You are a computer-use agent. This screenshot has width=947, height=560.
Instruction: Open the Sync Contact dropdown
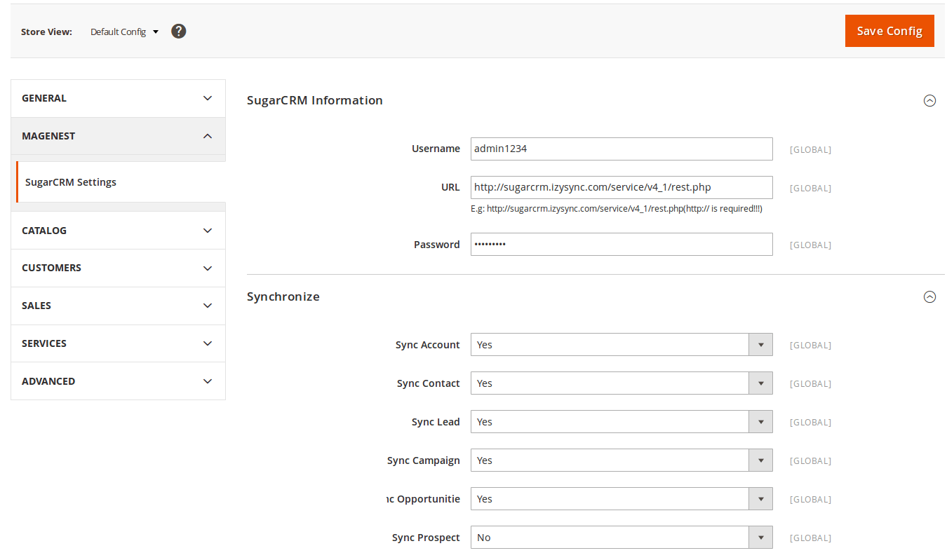pos(622,383)
